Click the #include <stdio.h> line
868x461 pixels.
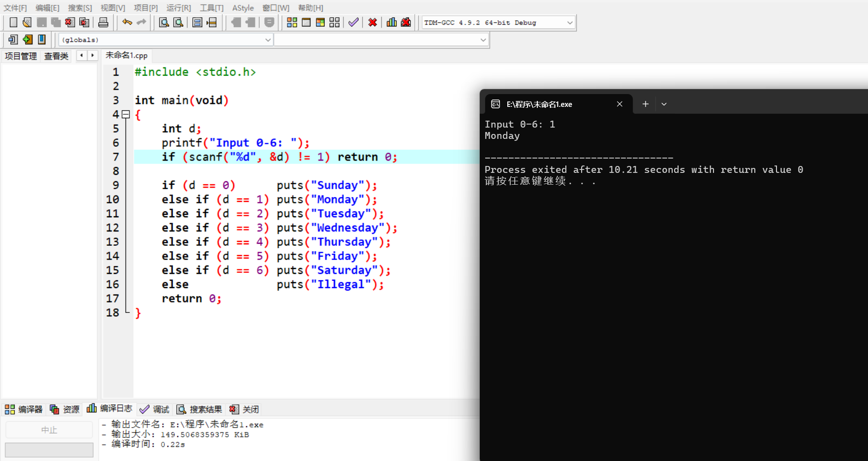point(195,72)
